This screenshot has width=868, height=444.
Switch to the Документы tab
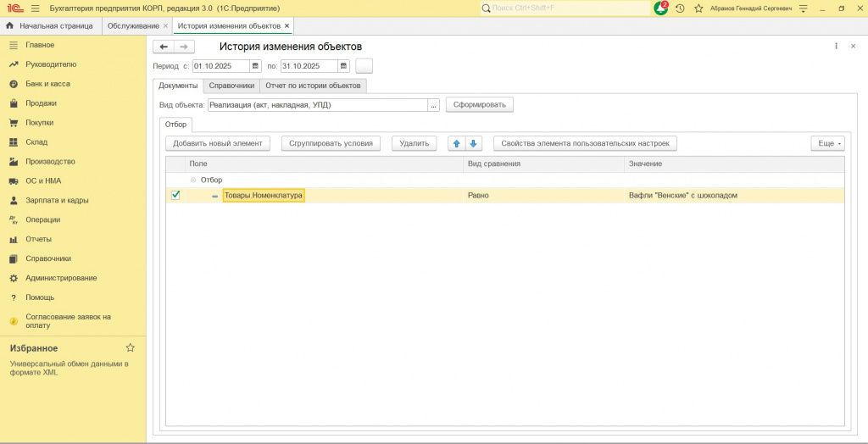pos(178,86)
